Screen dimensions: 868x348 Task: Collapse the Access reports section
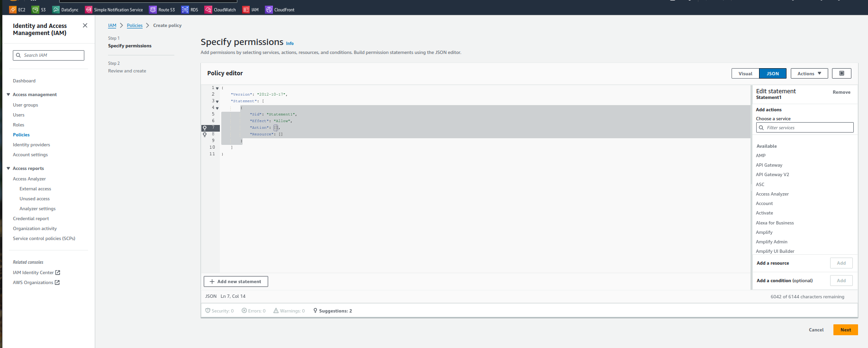(x=9, y=169)
